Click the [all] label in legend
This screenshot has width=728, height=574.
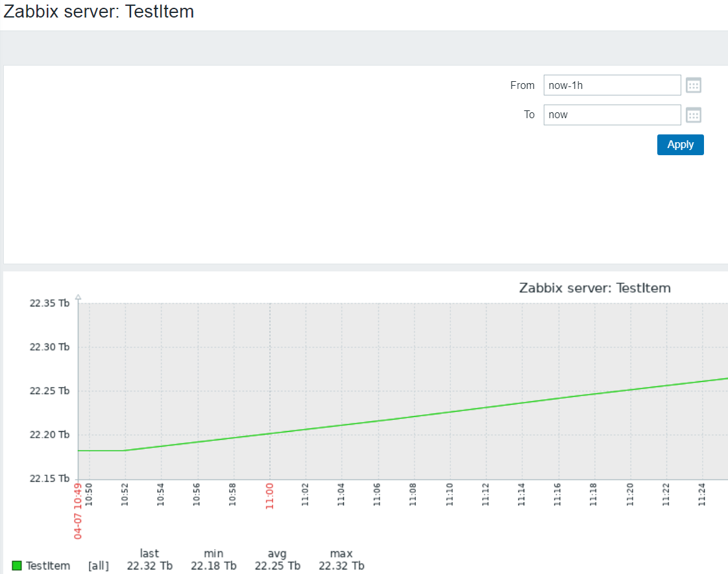pos(98,566)
